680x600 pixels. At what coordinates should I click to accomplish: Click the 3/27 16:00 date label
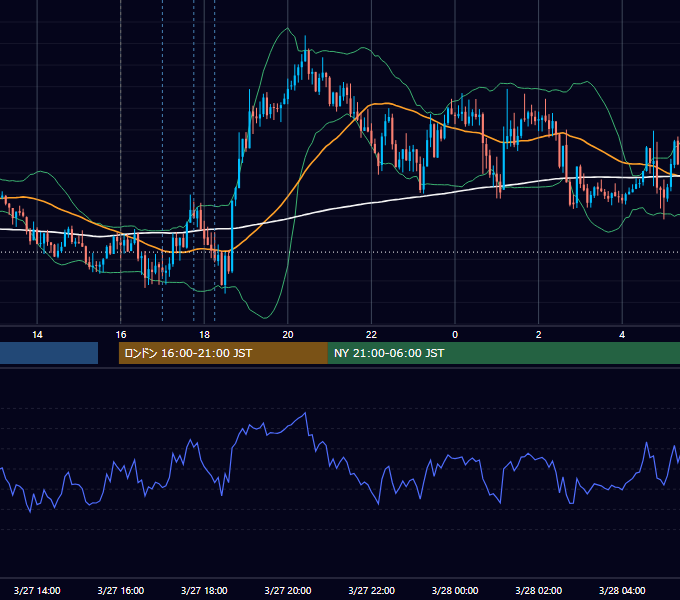coord(121,590)
